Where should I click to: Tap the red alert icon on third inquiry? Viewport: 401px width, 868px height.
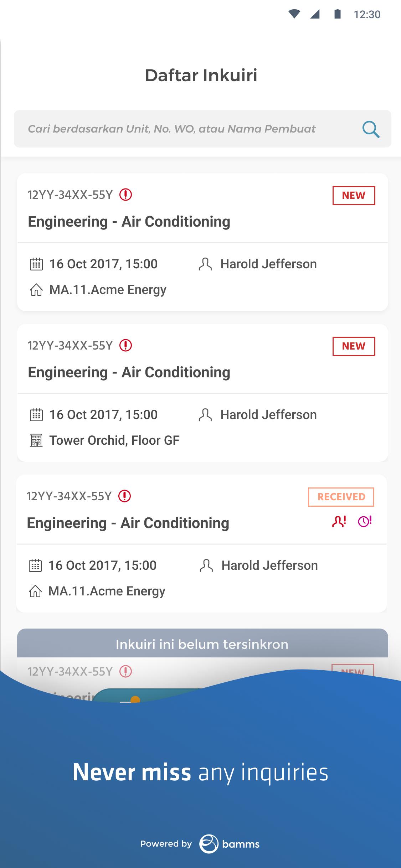(x=124, y=496)
